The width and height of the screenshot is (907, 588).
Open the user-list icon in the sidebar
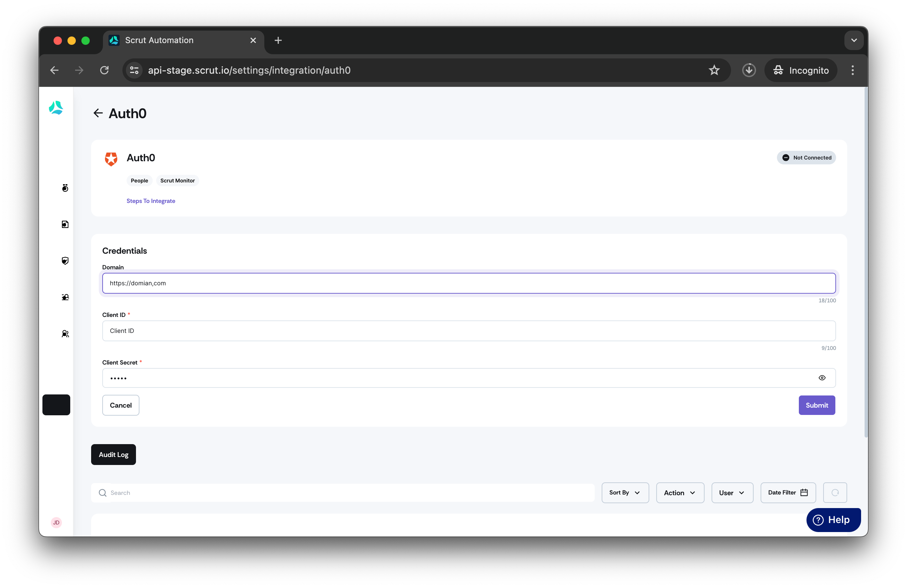[x=65, y=297]
